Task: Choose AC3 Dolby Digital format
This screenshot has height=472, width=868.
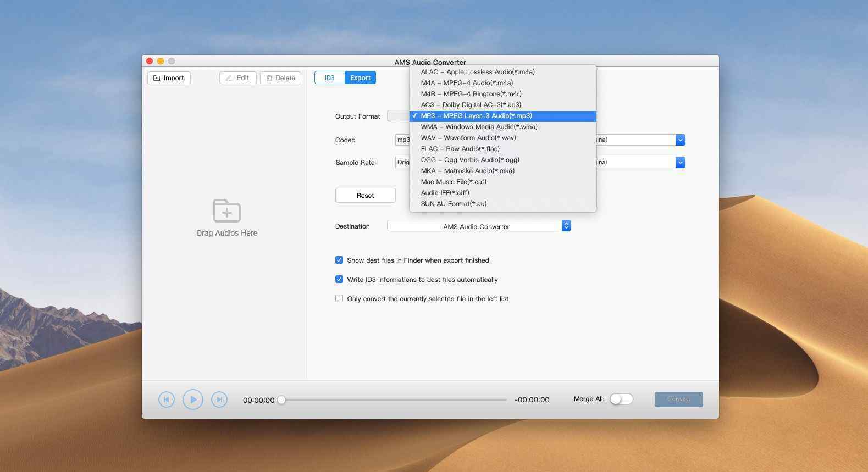Action: coord(503,105)
